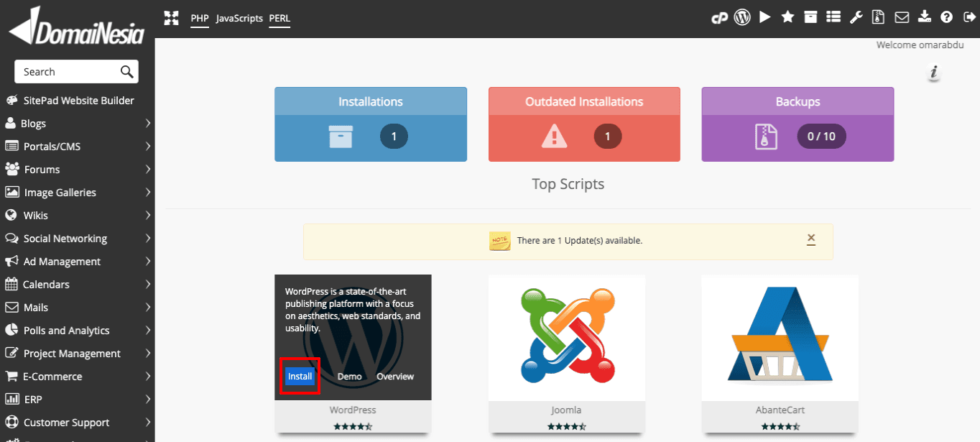Switch to the PERL tab

click(x=279, y=18)
